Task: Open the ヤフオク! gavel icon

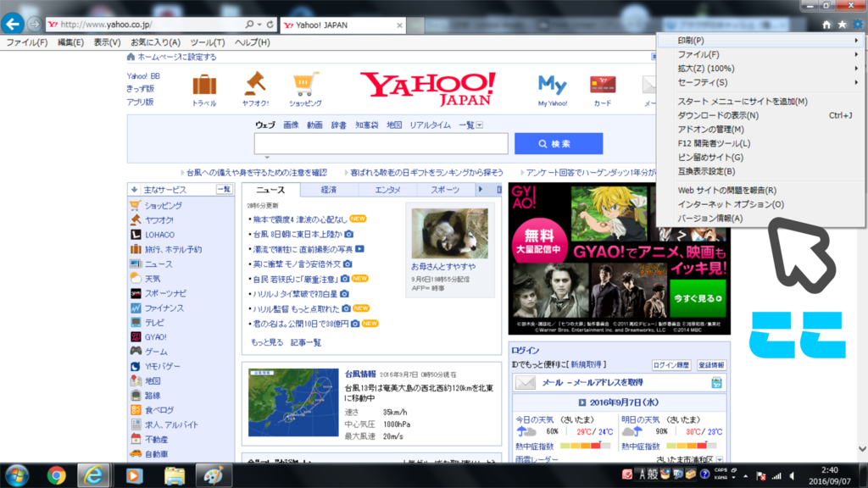Action: 254,84
